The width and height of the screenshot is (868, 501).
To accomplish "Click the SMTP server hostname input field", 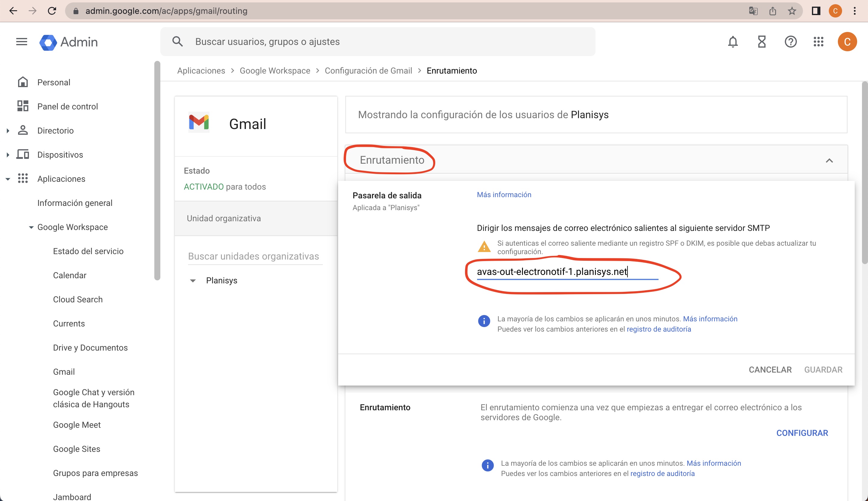I will 567,272.
